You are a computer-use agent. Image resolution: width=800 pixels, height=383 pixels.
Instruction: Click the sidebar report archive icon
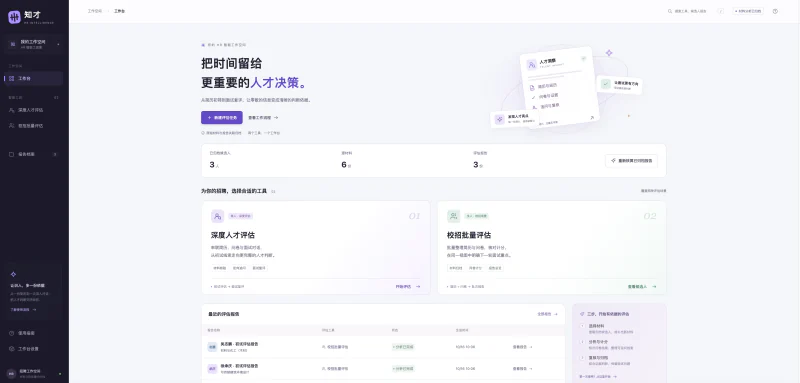[12, 154]
